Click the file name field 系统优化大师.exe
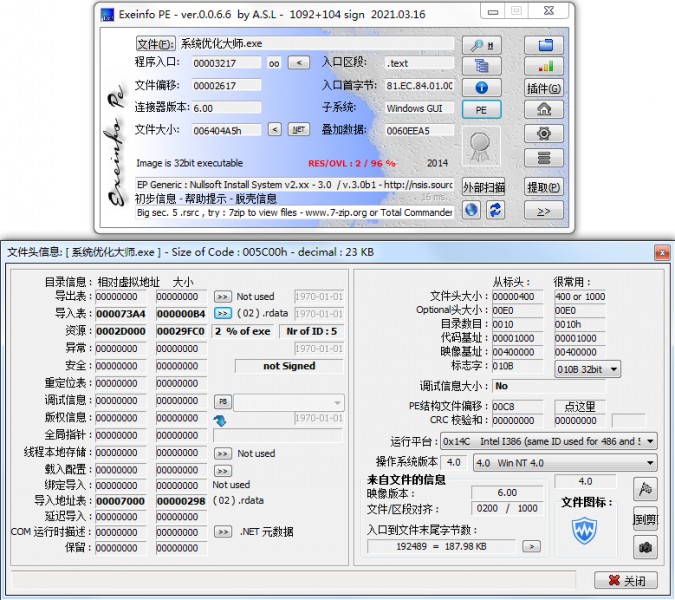 tap(316, 43)
